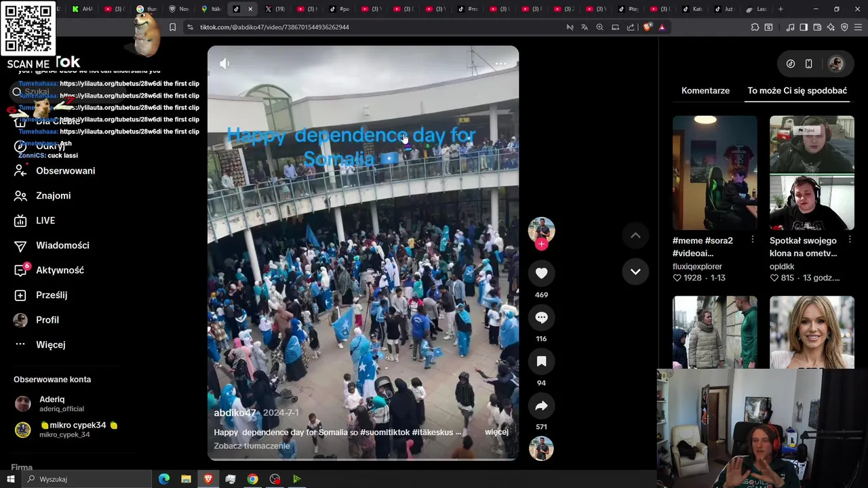Image resolution: width=868 pixels, height=488 pixels.
Task: Follow abdiko47 via red plus badge
Action: (x=541, y=245)
